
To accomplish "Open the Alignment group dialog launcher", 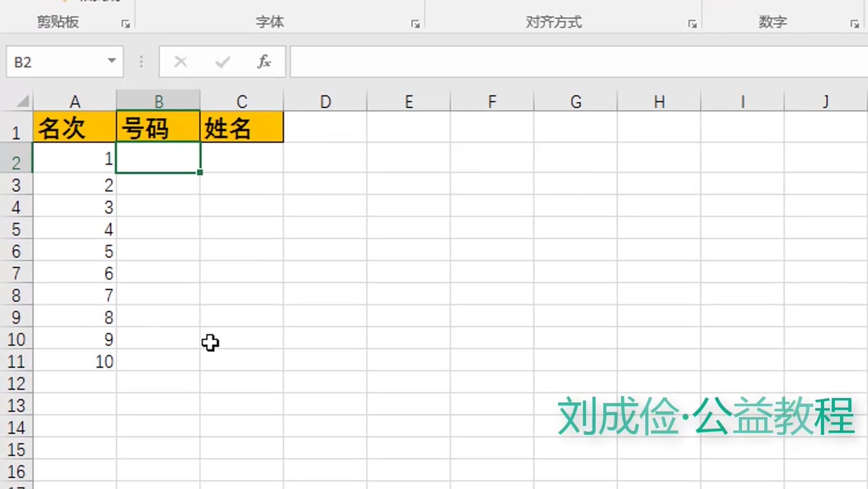I will point(692,24).
